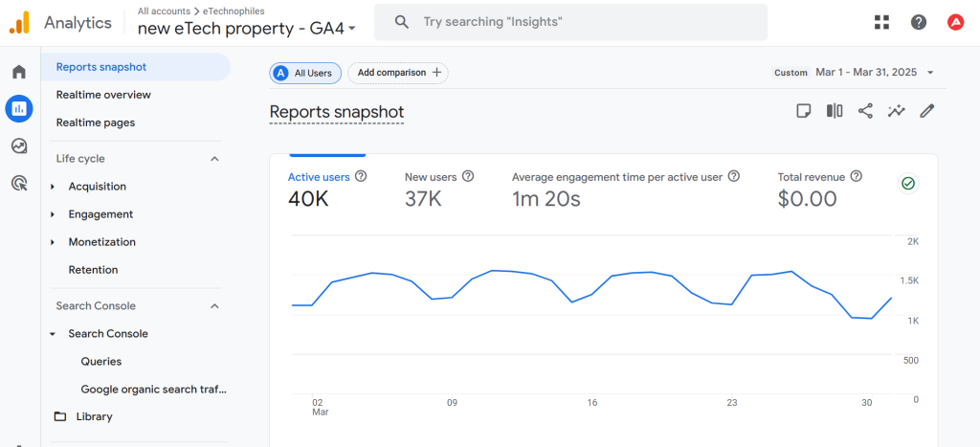The image size is (980, 447).
Task: Click the pencil Customize report icon
Action: (926, 111)
